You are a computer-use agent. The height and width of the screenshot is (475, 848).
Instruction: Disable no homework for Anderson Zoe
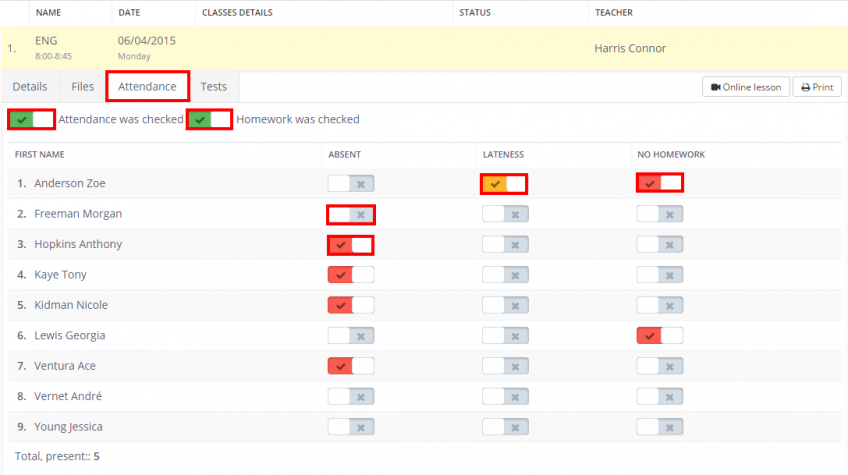(659, 183)
